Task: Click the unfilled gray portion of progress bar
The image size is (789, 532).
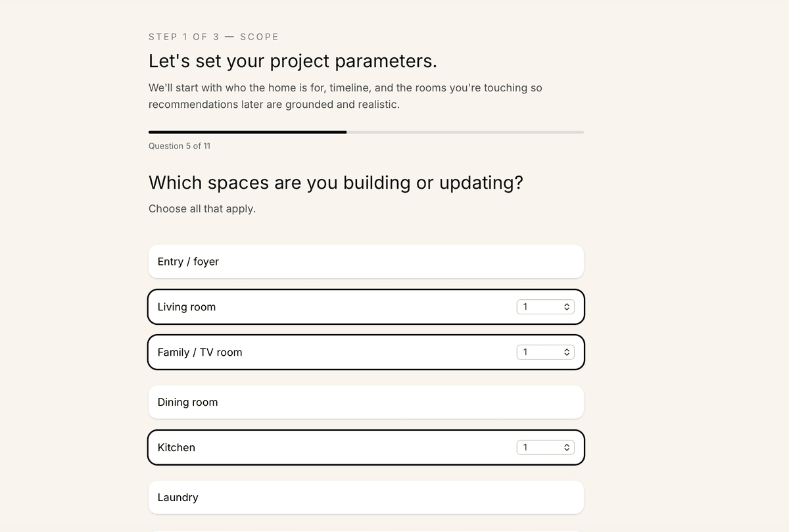Action: tap(465, 132)
